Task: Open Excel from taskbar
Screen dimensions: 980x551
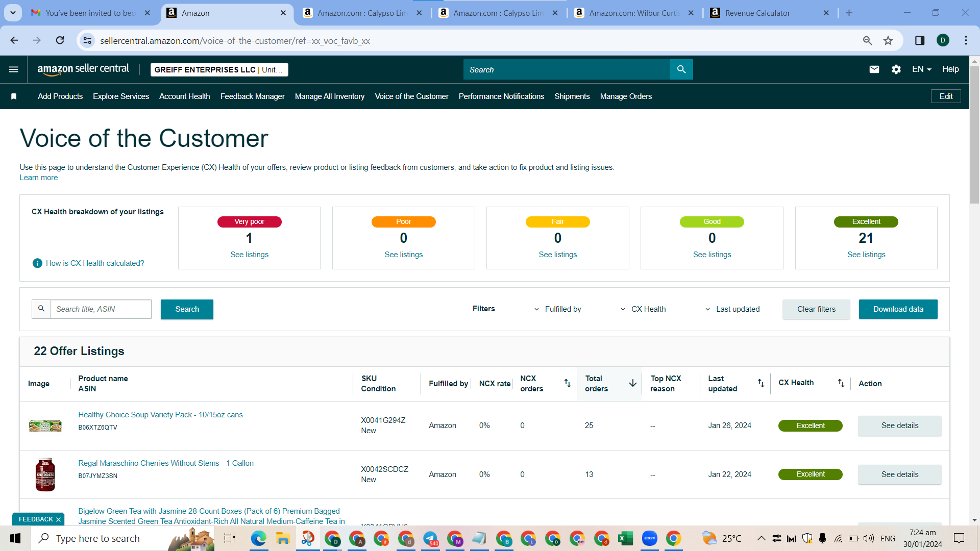Action: pyautogui.click(x=625, y=538)
